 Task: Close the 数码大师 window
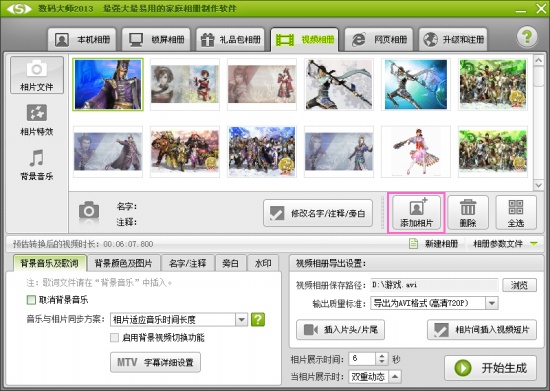[x=541, y=9]
